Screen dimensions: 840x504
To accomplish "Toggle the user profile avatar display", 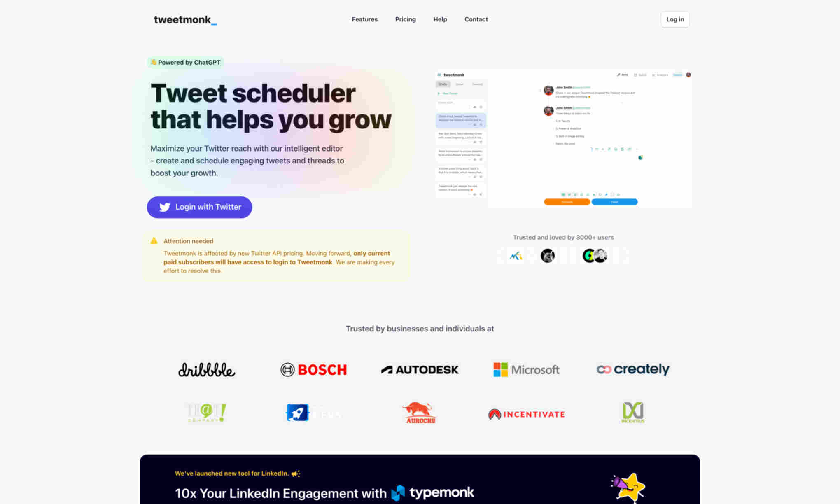I will click(x=688, y=75).
